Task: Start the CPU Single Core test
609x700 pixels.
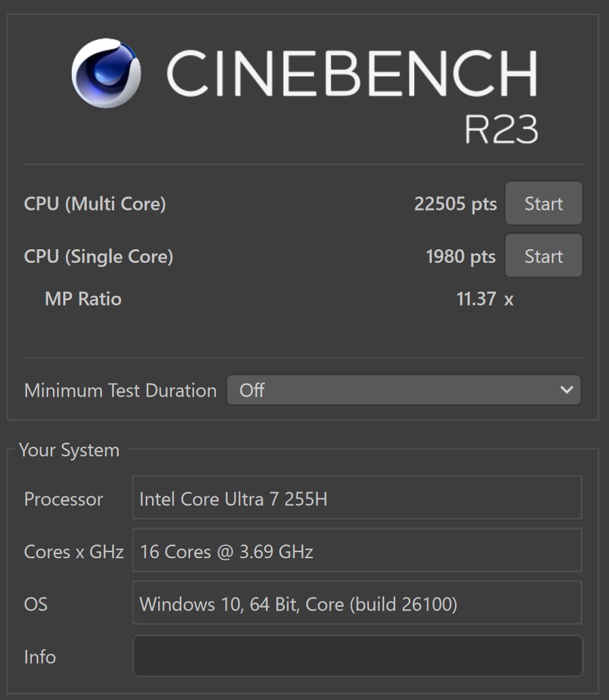Action: (x=543, y=256)
